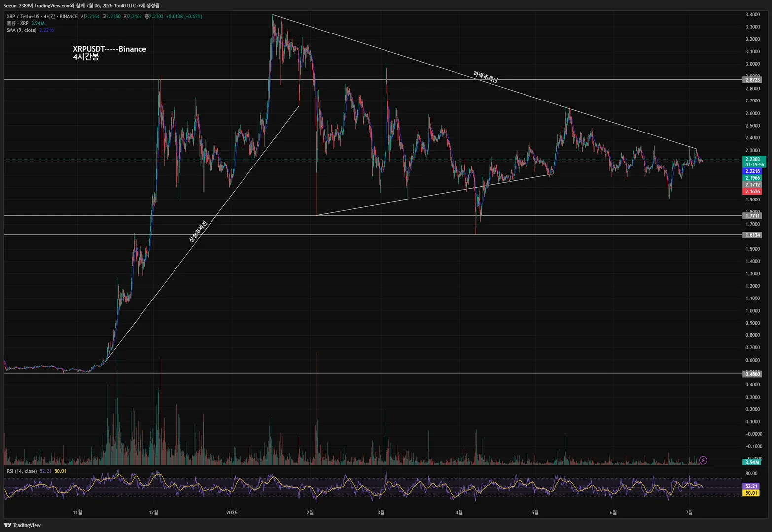Click the 2월 date label on the time axis
The width and height of the screenshot is (772, 532).
point(310,513)
